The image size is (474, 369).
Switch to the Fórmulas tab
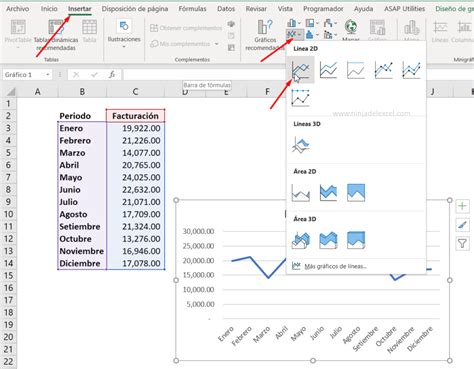192,9
